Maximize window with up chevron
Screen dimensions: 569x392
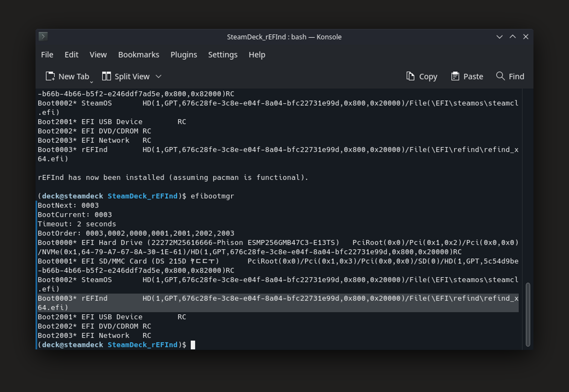[x=513, y=37]
